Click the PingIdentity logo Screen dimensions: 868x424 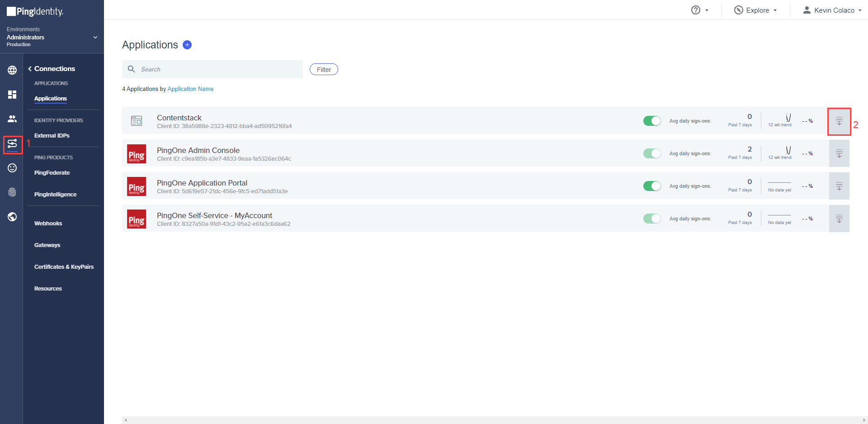tap(35, 11)
